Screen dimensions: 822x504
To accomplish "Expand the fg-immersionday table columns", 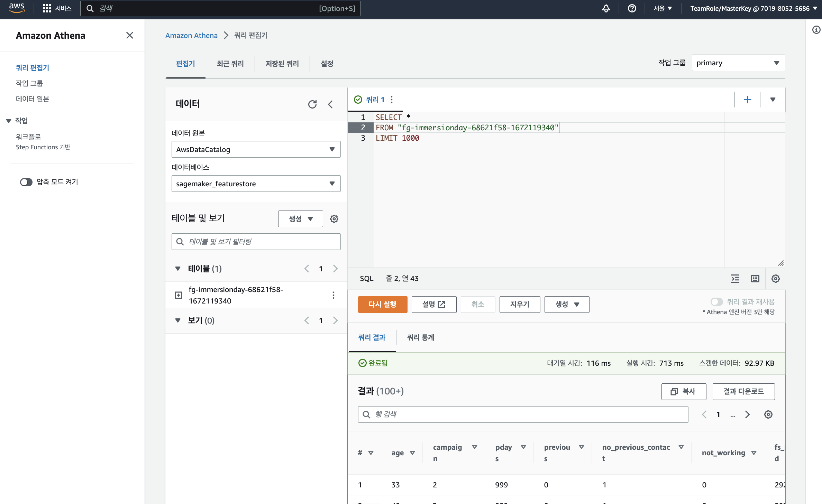I will point(179,295).
